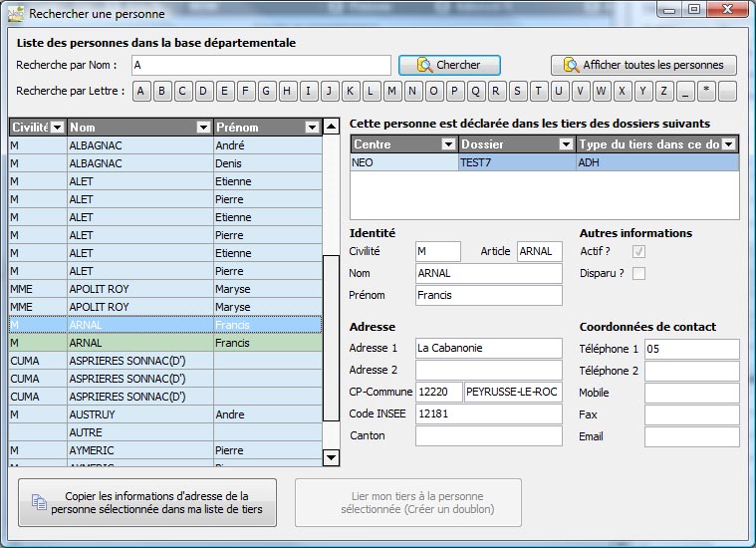Click Afficher toutes les personnes button
The width and height of the screenshot is (756, 548).
point(643,65)
